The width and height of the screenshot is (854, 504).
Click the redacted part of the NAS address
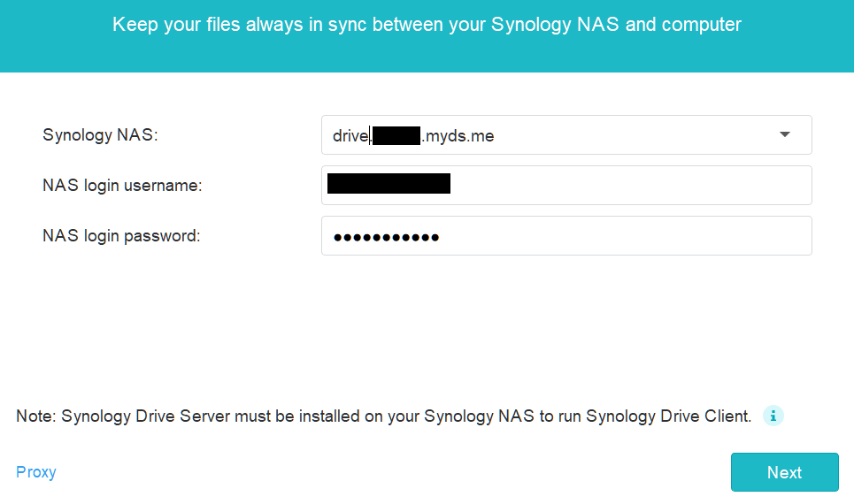pos(396,135)
